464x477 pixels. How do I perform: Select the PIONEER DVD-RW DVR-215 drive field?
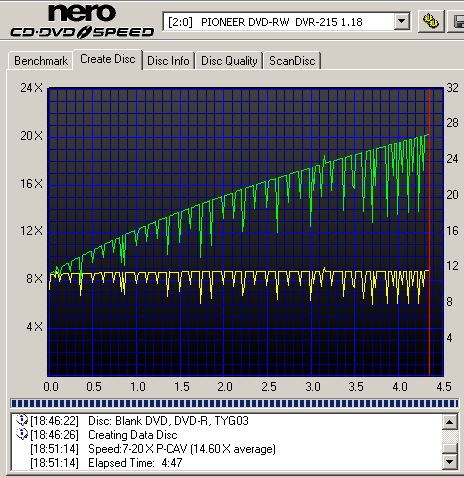click(287, 22)
